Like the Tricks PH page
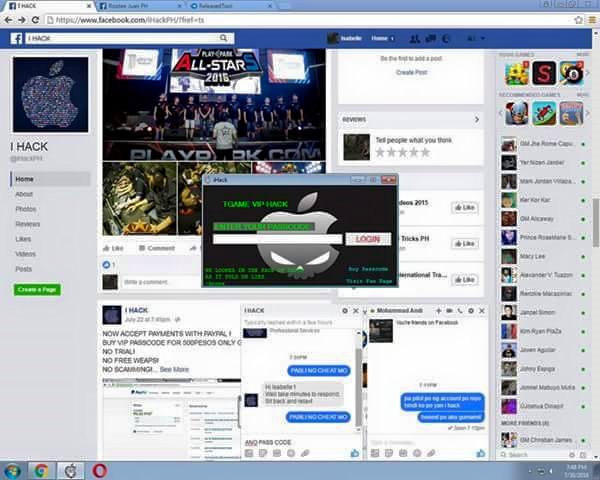 pos(465,243)
